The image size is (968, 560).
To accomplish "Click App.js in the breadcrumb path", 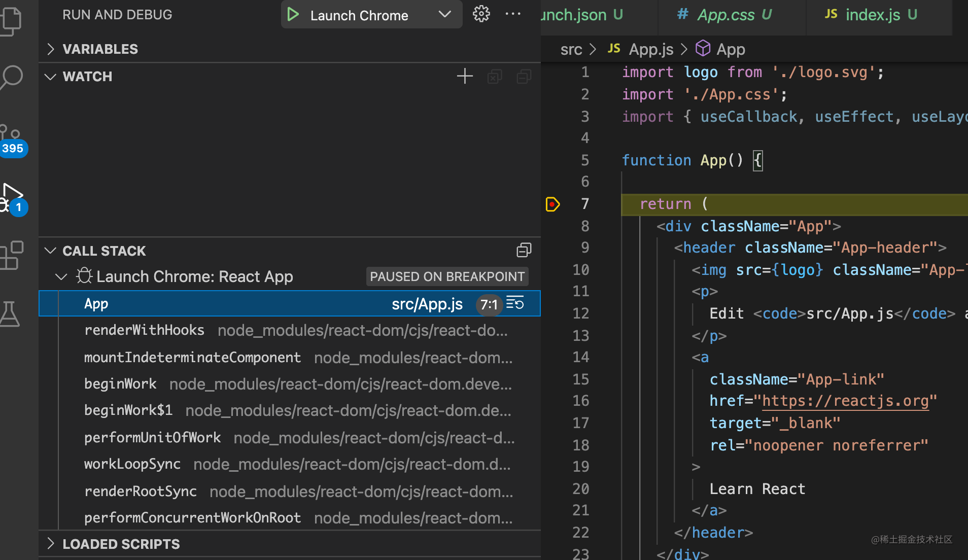I will point(651,49).
